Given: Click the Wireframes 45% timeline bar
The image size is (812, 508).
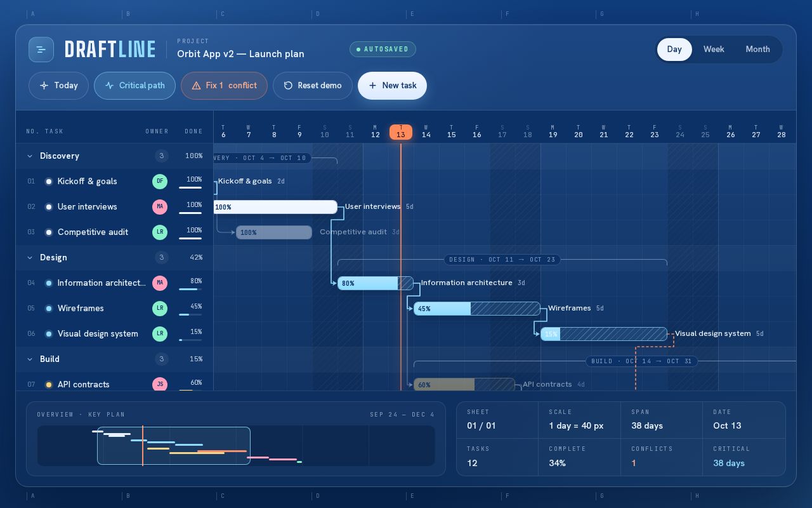Looking at the screenshot, I should coord(477,309).
